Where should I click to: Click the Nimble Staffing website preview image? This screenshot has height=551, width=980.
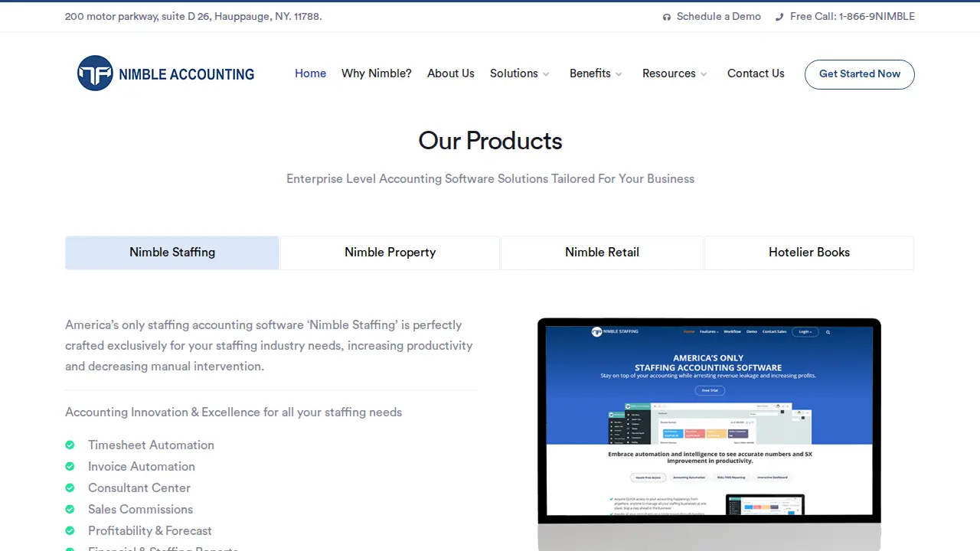709,434
